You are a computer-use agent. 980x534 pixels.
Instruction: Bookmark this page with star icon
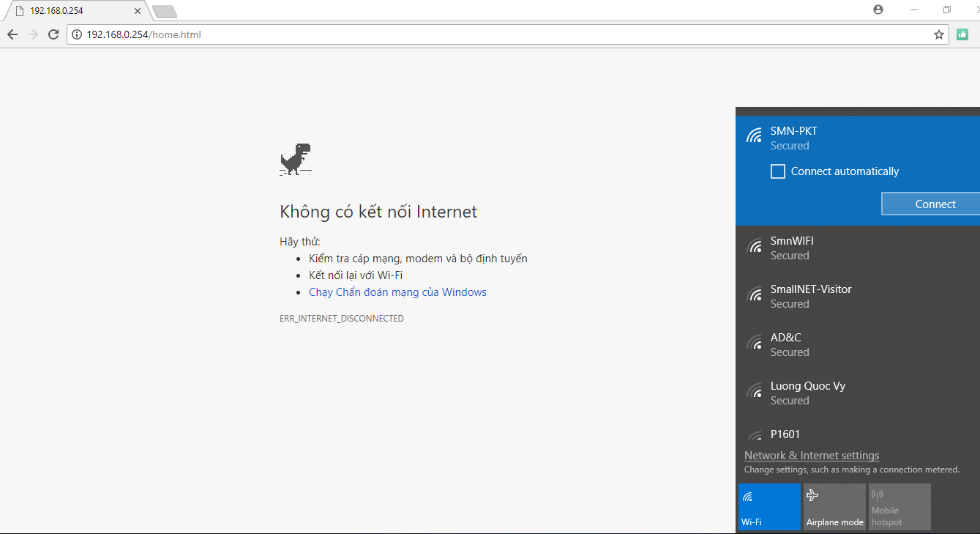(x=939, y=34)
